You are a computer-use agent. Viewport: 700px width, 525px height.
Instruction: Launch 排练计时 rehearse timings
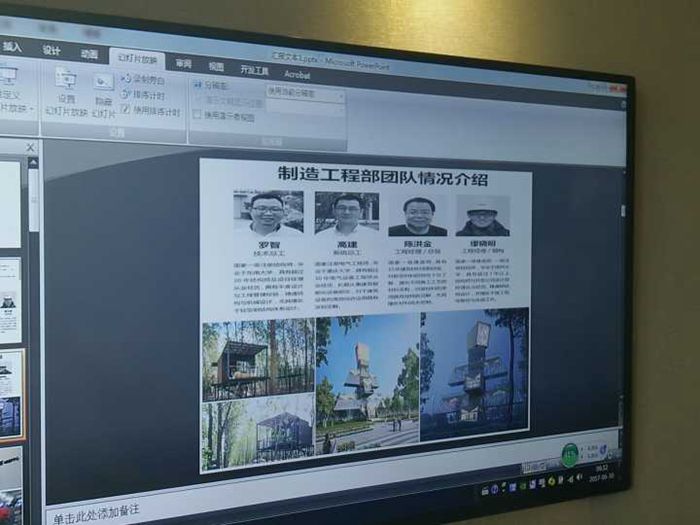[143, 95]
